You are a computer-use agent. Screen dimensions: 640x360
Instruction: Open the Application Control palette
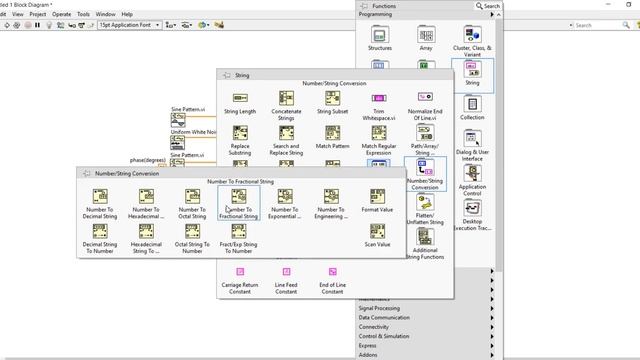(472, 180)
